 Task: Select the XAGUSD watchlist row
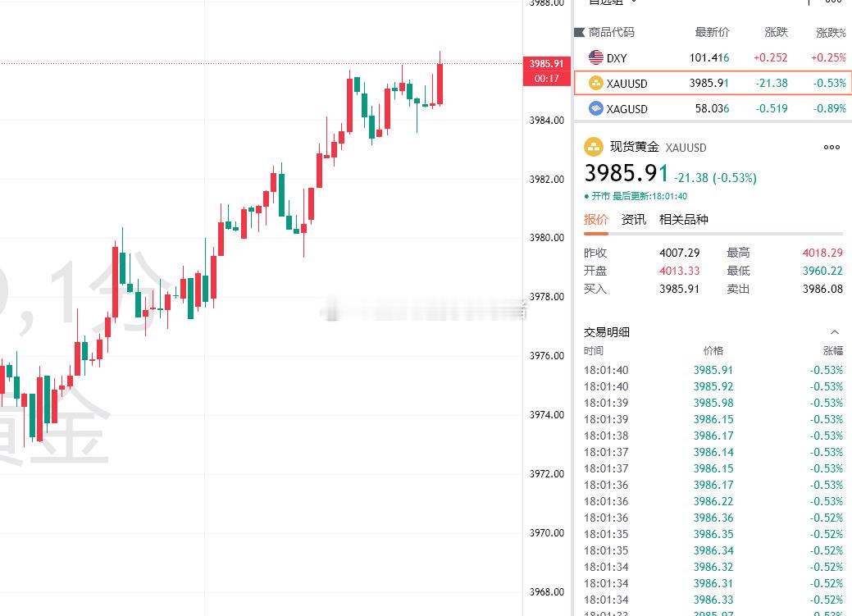point(713,108)
